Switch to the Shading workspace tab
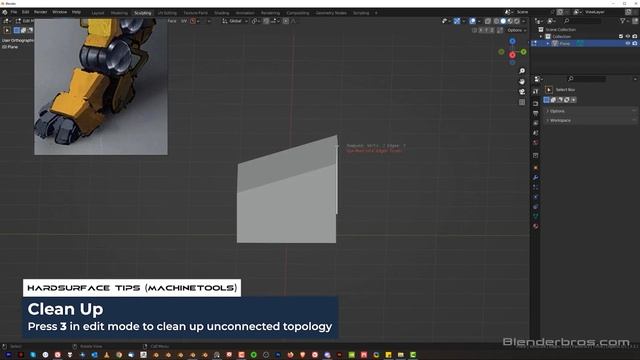Viewport: 640px width, 360px height. [x=222, y=13]
